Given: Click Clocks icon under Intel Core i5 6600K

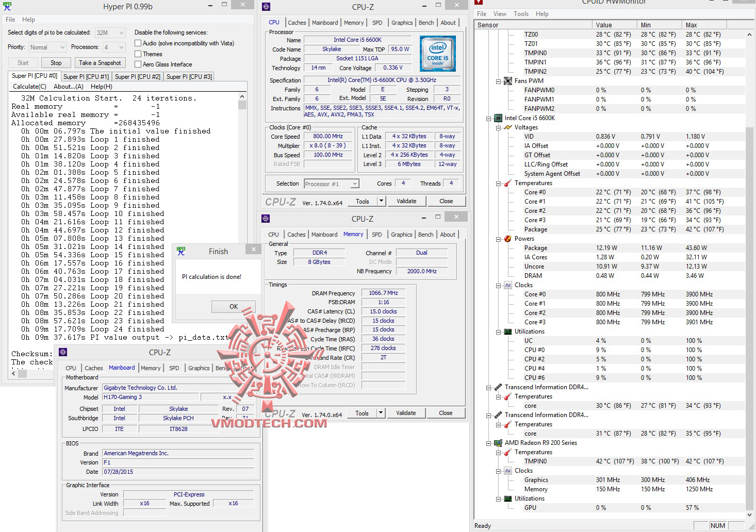Looking at the screenshot, I should click(x=508, y=285).
